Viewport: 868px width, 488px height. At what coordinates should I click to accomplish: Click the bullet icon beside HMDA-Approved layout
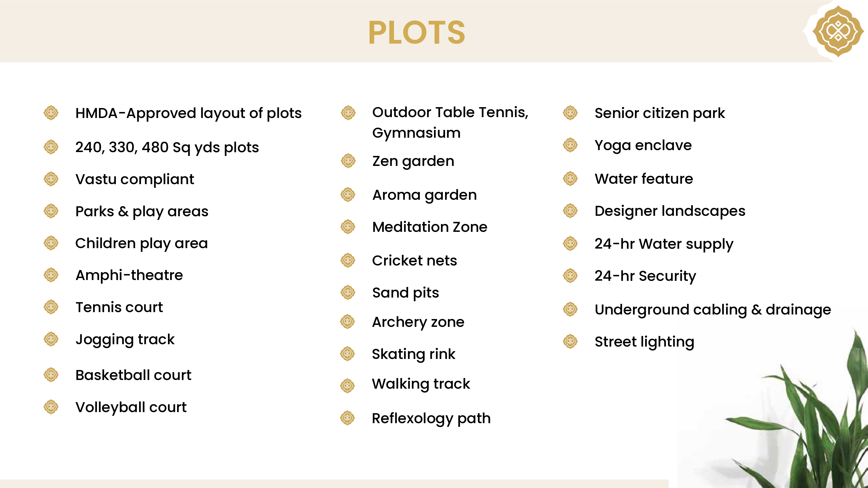click(51, 113)
